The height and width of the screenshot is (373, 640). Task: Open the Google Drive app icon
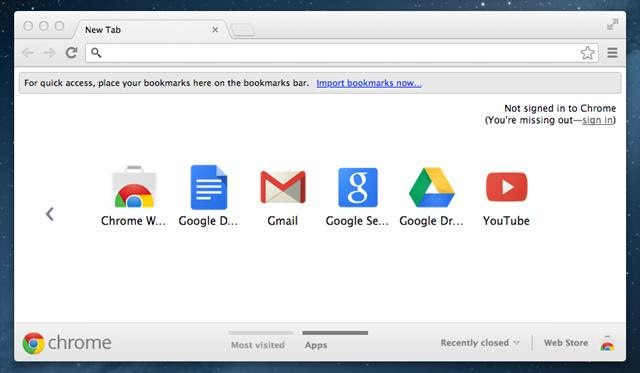pyautogui.click(x=432, y=187)
